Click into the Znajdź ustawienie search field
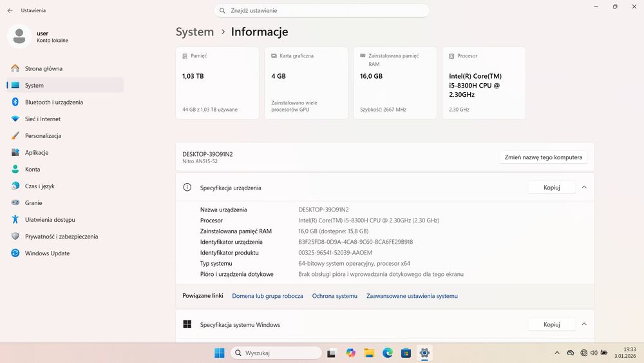This screenshot has height=363, width=644. 321,11
